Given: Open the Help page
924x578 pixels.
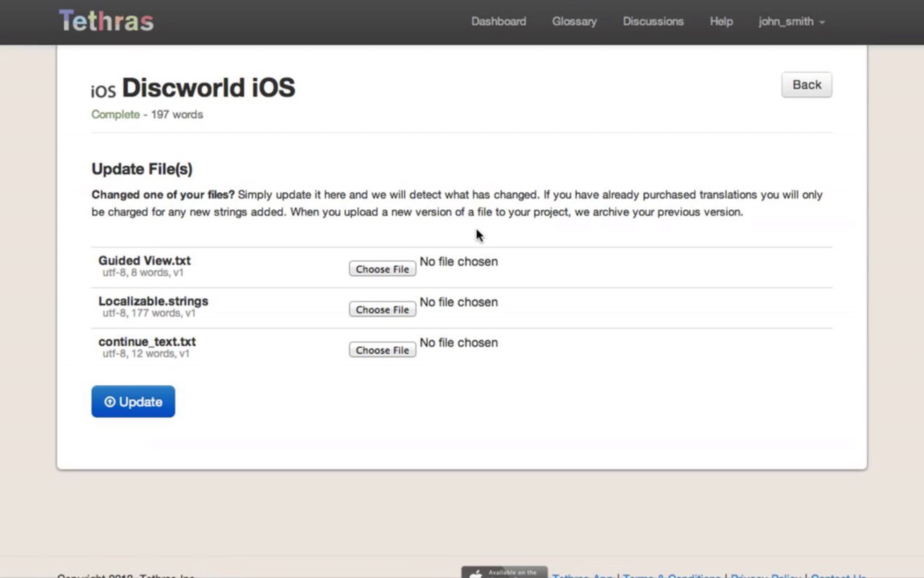Looking at the screenshot, I should (x=721, y=22).
